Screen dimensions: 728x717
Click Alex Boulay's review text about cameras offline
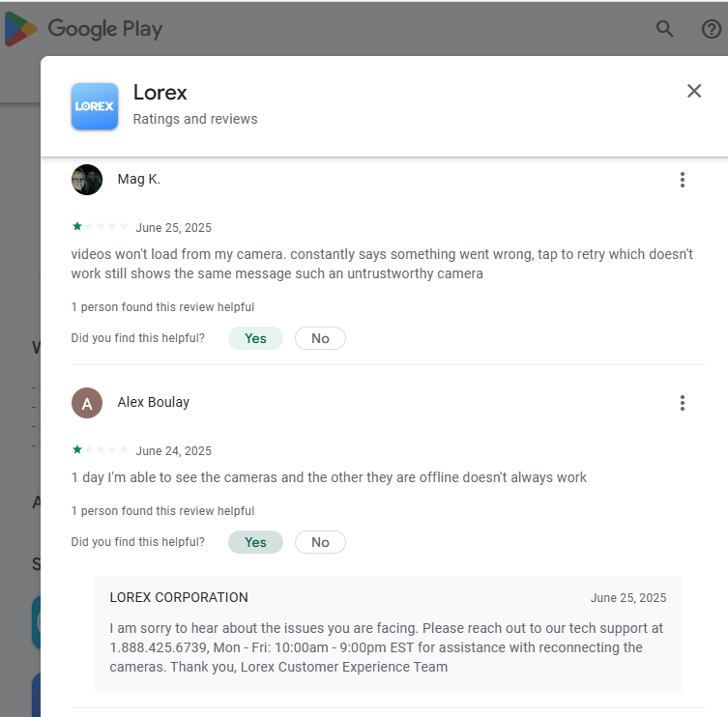[x=329, y=477]
